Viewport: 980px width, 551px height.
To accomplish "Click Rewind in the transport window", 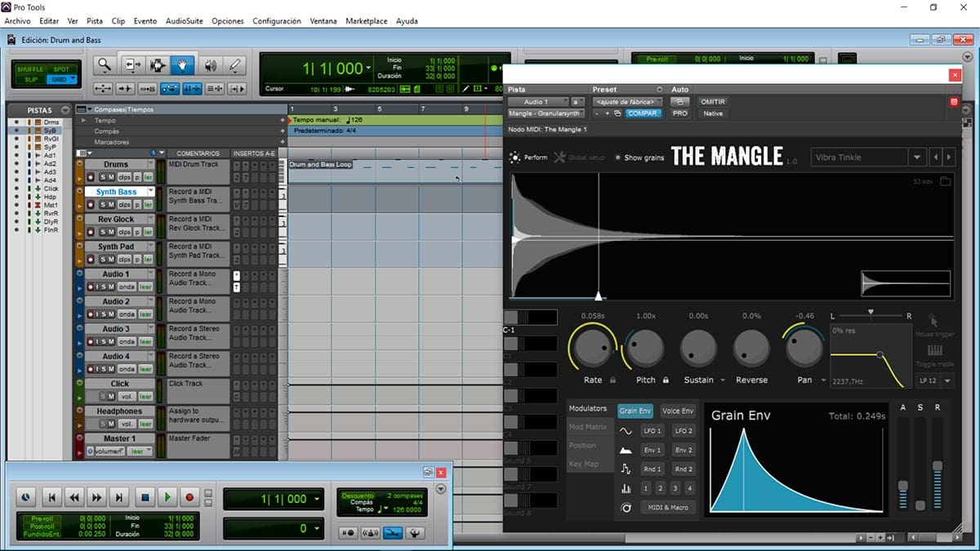I will coord(74,496).
